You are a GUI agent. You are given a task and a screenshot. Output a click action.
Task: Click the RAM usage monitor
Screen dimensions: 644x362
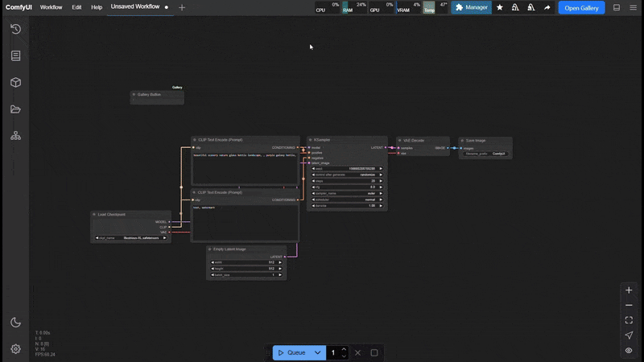pyautogui.click(x=353, y=7)
